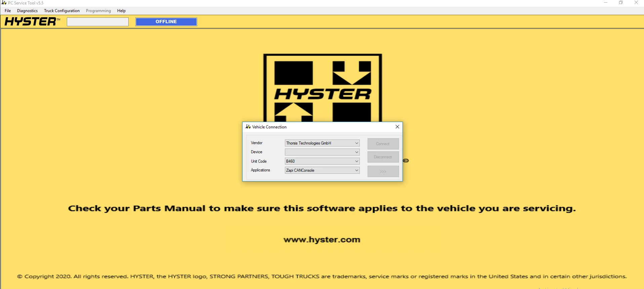The image size is (644, 289).
Task: Expand the Applications dropdown with Zapi CANConsole
Action: coord(356,170)
